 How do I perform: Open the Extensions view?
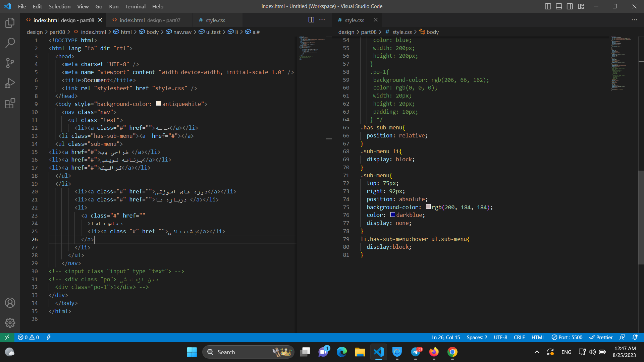pos(10,103)
